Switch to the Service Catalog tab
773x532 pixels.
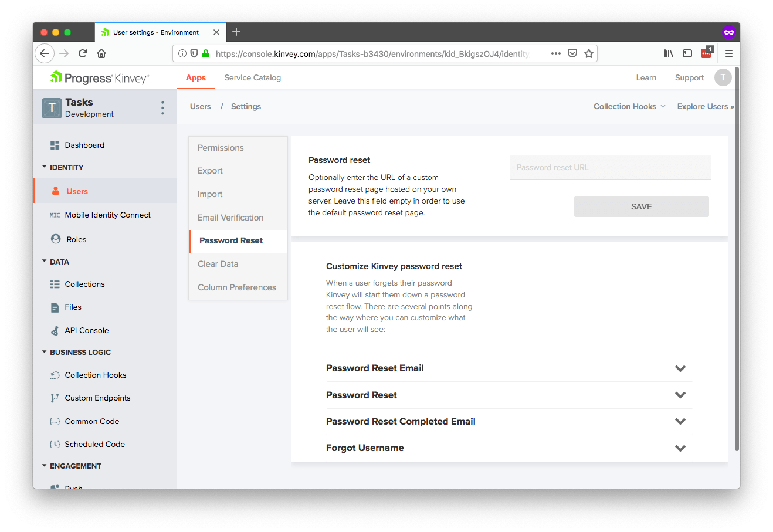pos(252,77)
